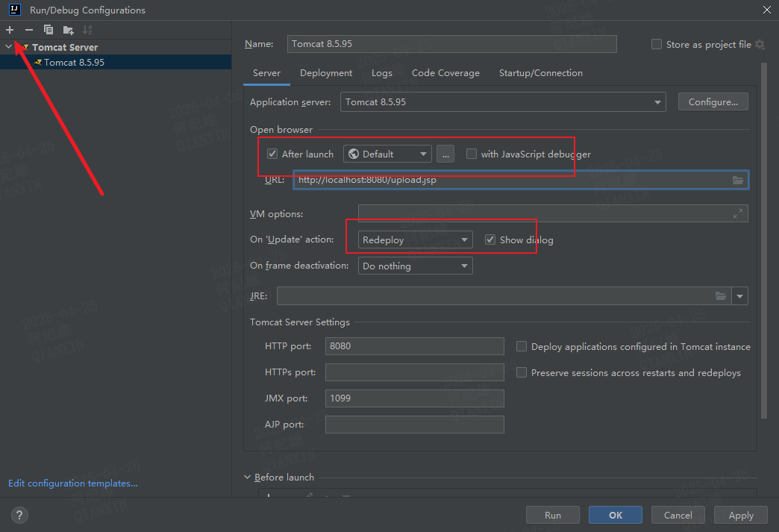This screenshot has width=779, height=532.
Task: Check Deploy applications configured in Tomcat instance
Action: [x=521, y=346]
